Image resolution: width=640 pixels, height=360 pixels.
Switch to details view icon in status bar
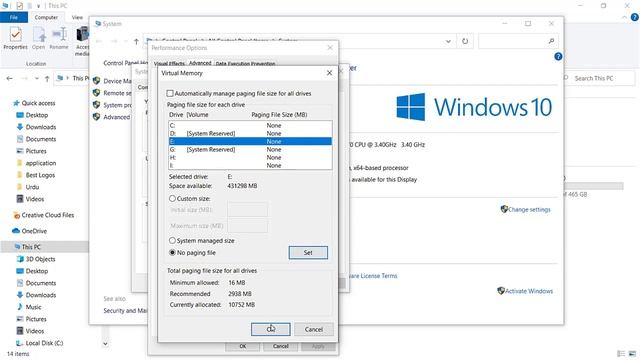tap(621, 353)
